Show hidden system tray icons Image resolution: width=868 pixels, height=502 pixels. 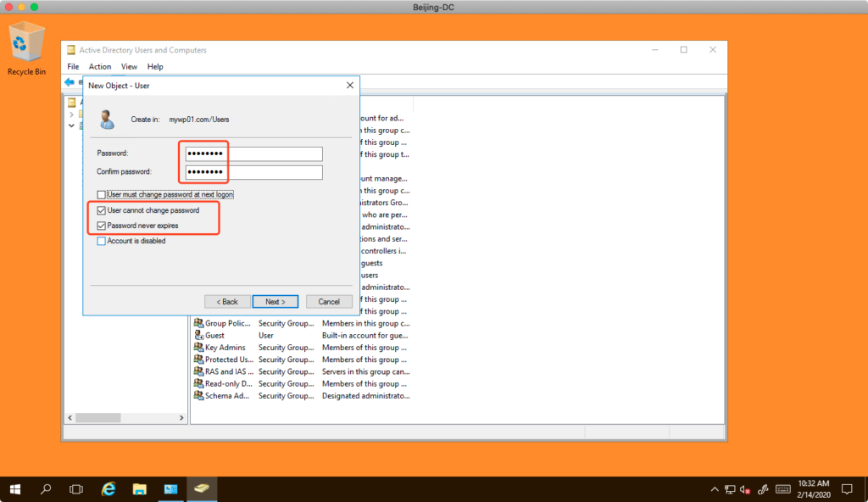714,489
